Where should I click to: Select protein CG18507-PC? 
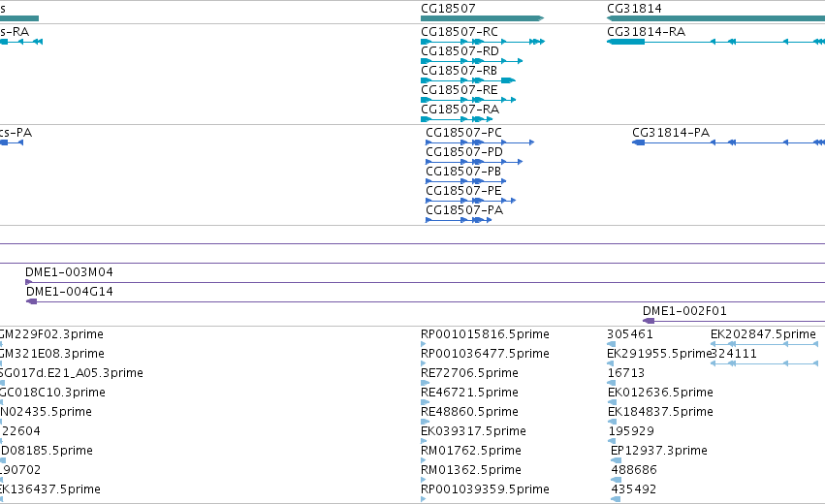463,133
